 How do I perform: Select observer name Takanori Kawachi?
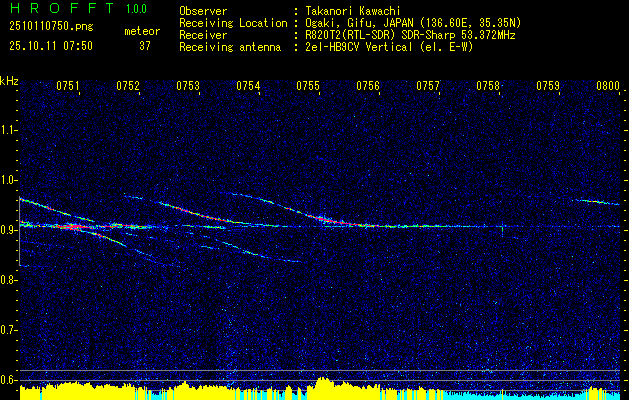351,11
